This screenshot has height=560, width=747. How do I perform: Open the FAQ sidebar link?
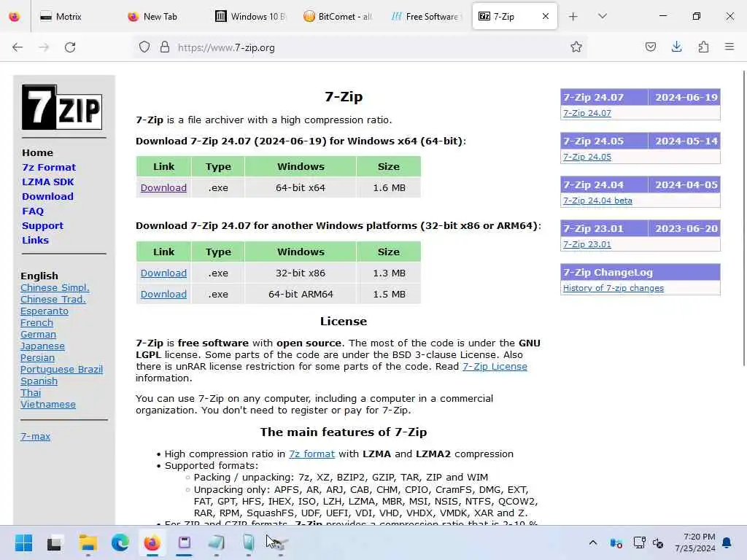click(33, 211)
